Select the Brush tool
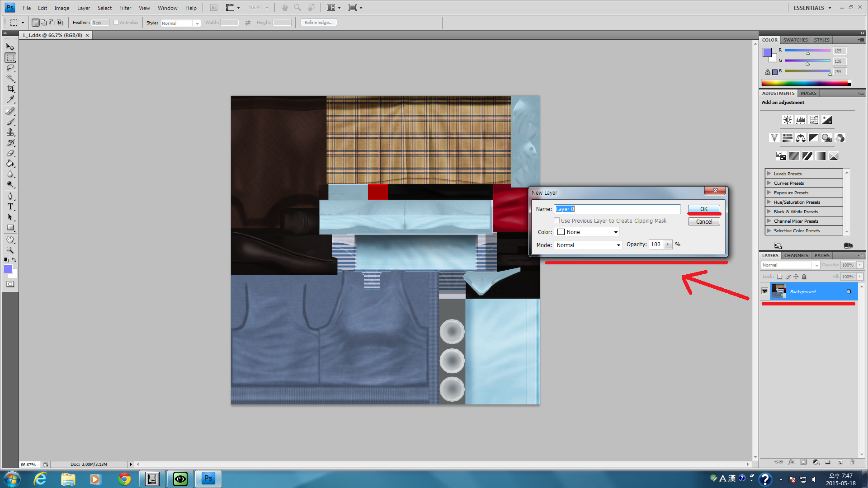The width and height of the screenshot is (868, 488). point(10,122)
